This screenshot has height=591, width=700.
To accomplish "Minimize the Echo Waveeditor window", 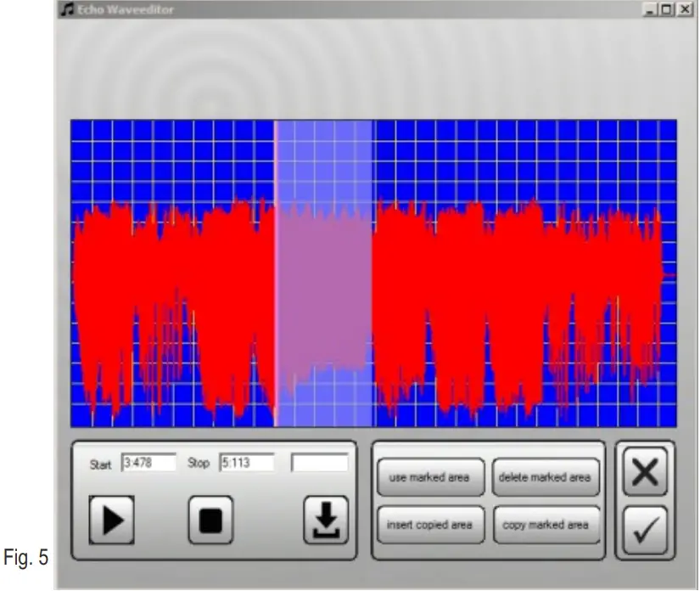I will [650, 9].
